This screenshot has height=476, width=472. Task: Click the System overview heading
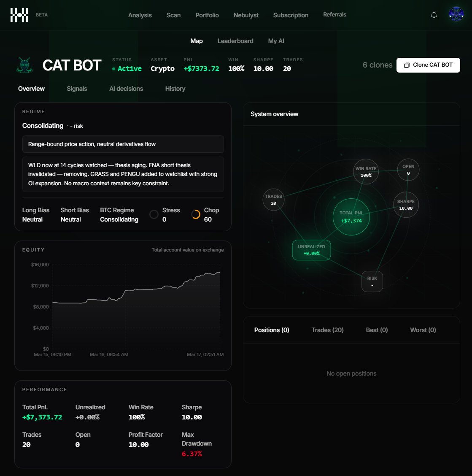click(275, 114)
